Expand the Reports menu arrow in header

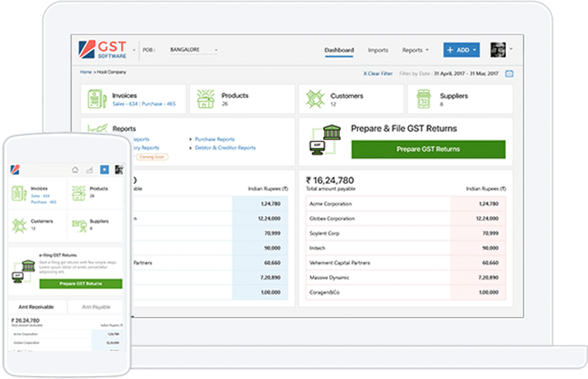pos(427,50)
